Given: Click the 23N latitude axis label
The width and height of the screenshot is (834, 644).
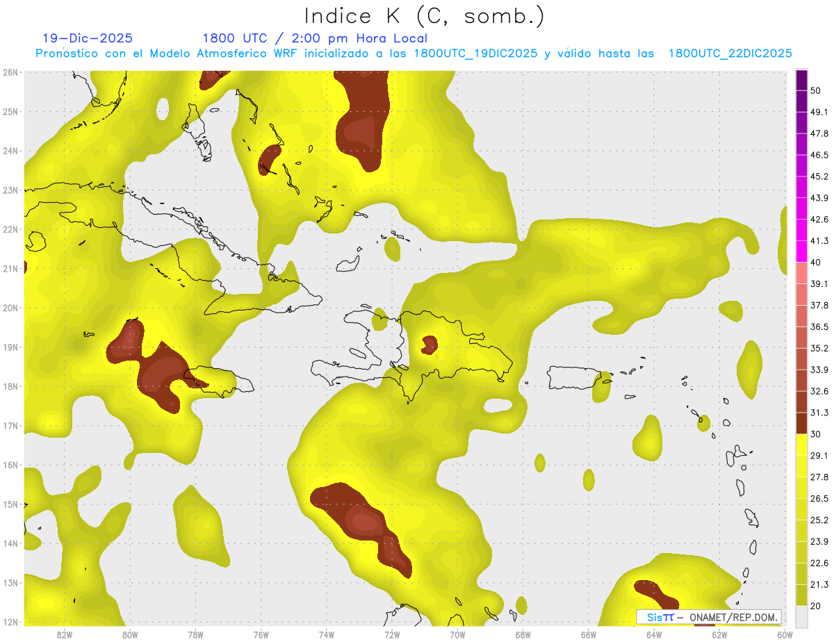Looking at the screenshot, I should click(10, 190).
